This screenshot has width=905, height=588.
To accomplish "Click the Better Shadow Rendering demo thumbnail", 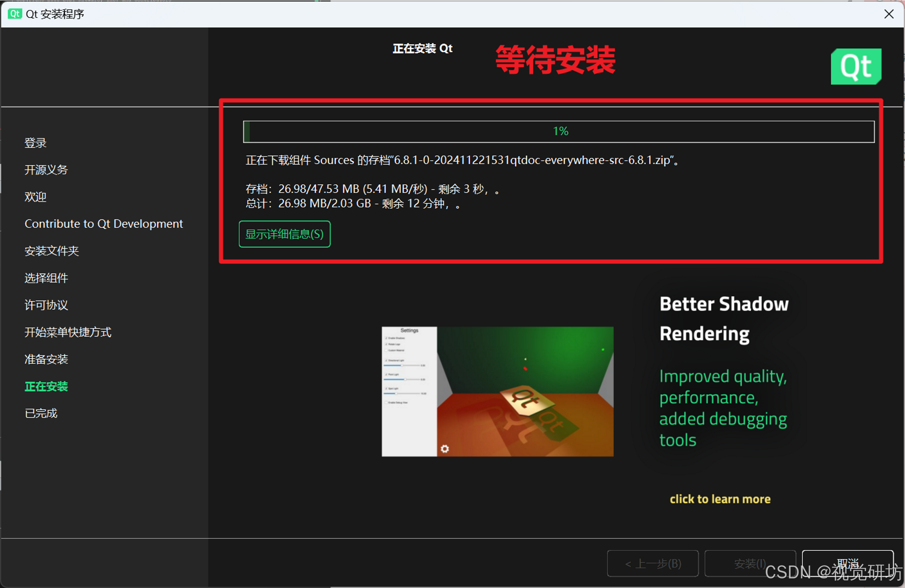I will 497,391.
